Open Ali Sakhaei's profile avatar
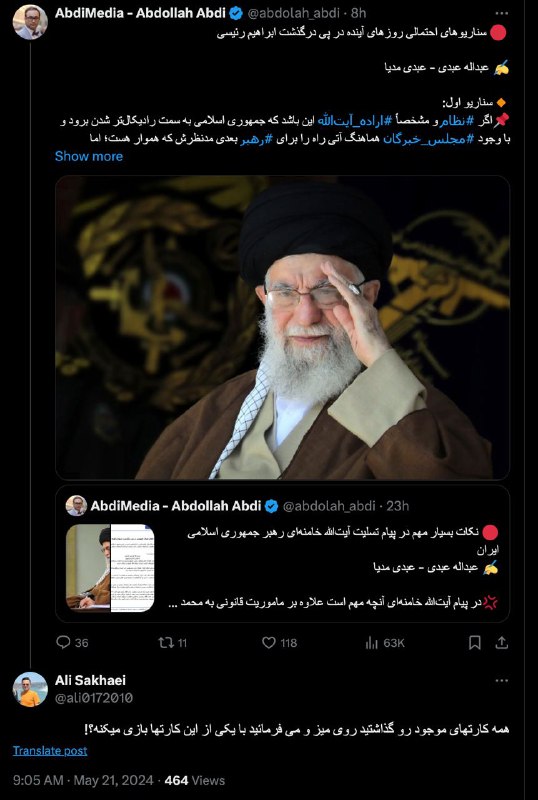This screenshot has height=800, width=538. coord(30,689)
